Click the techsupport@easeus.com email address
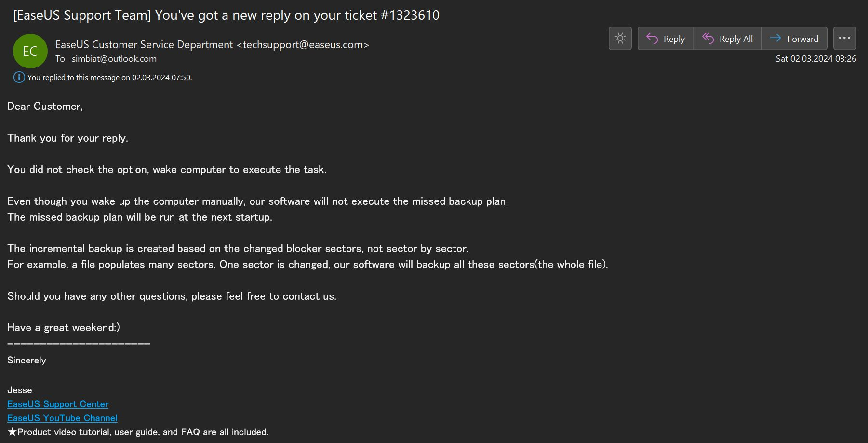This screenshot has width=868, height=443. [303, 45]
